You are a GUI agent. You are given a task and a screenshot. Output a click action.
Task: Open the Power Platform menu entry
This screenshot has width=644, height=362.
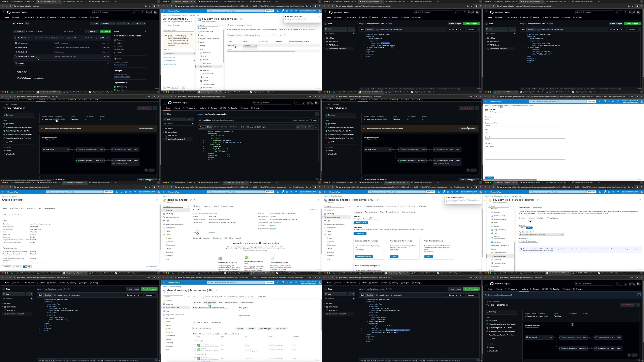tap(207, 88)
